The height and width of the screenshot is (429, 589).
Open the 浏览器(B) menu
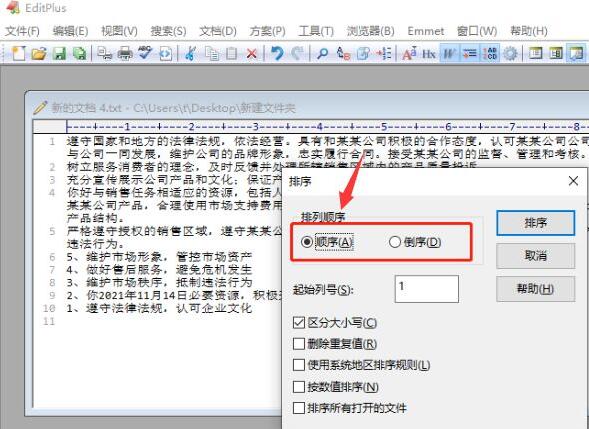point(371,31)
